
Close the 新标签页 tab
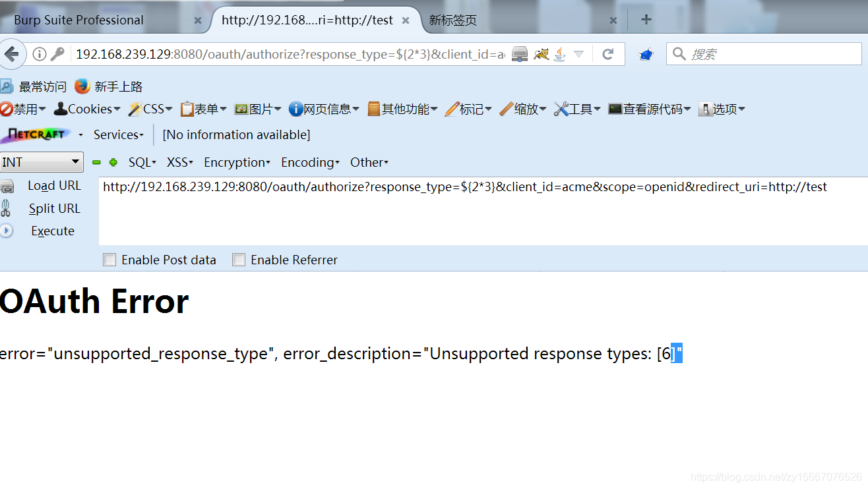click(613, 20)
